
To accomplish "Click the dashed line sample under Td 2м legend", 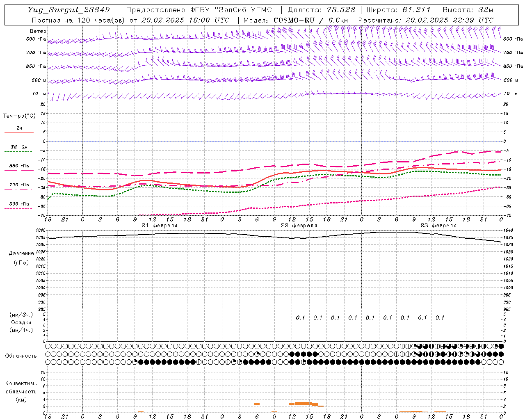I will coord(19,152).
